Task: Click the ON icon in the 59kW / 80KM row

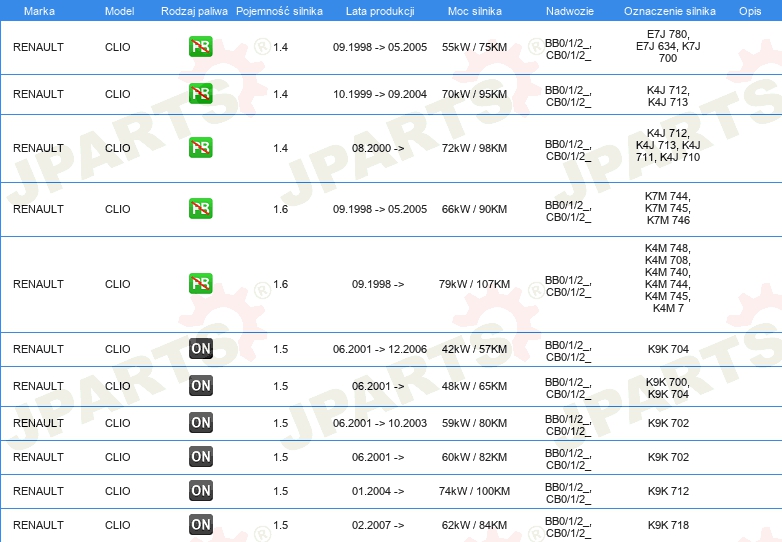Action: point(200,423)
